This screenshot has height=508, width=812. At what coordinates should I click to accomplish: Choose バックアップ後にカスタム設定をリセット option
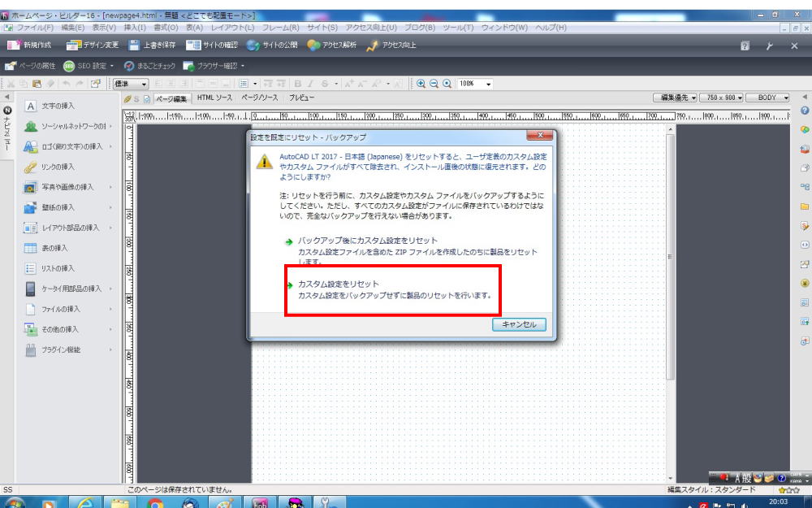click(x=368, y=241)
